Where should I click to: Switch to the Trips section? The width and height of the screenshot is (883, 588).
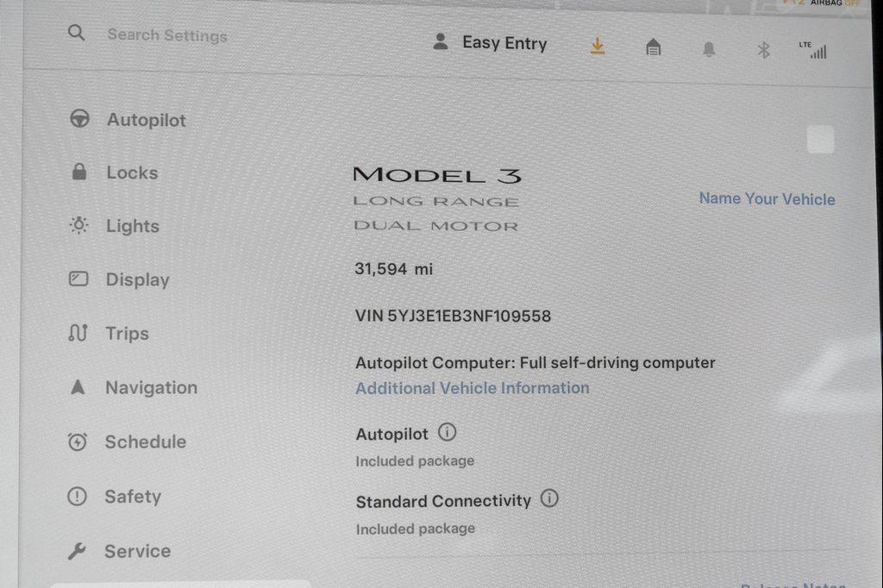click(x=109, y=333)
